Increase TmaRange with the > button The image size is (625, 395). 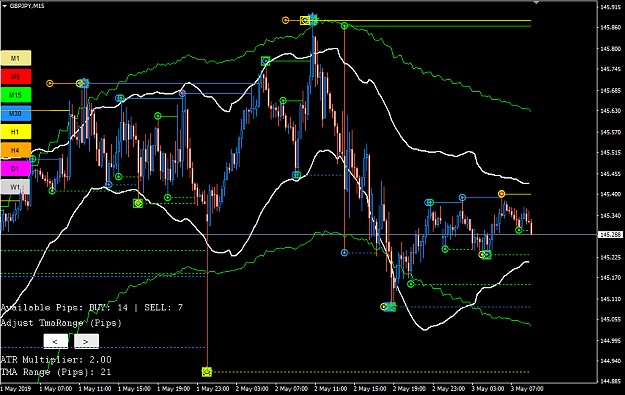[x=86, y=341]
